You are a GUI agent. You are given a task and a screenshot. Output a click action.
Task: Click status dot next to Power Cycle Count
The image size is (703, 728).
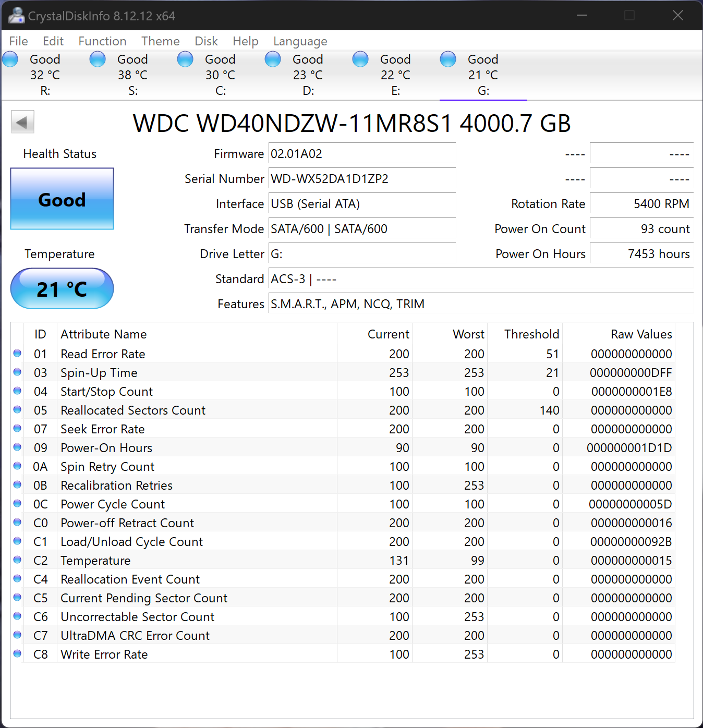pyautogui.click(x=17, y=503)
